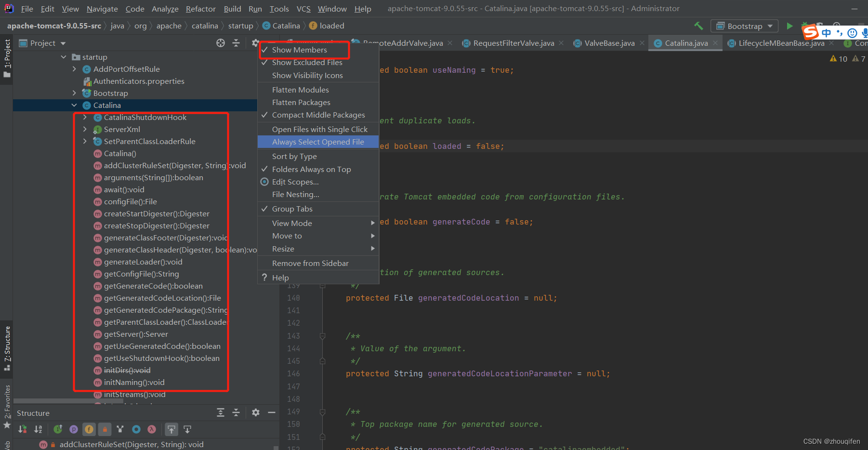The image size is (868, 450).
Task: Expand all in Structure panel
Action: click(221, 412)
